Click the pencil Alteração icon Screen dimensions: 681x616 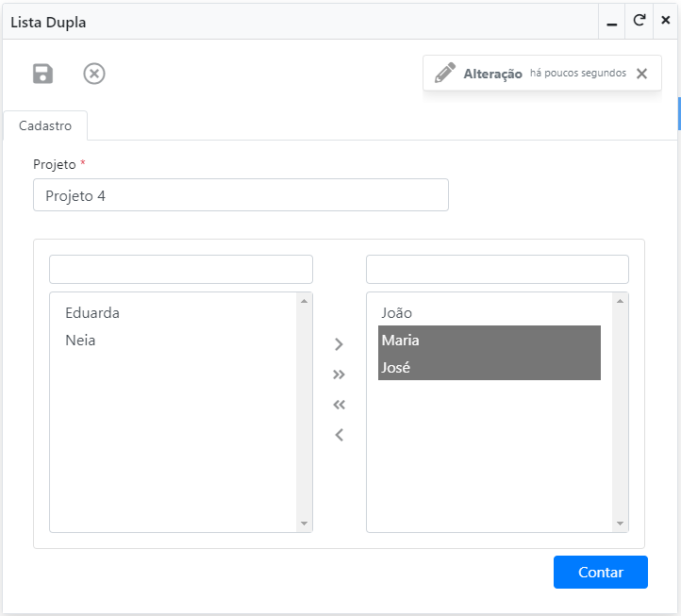(445, 74)
